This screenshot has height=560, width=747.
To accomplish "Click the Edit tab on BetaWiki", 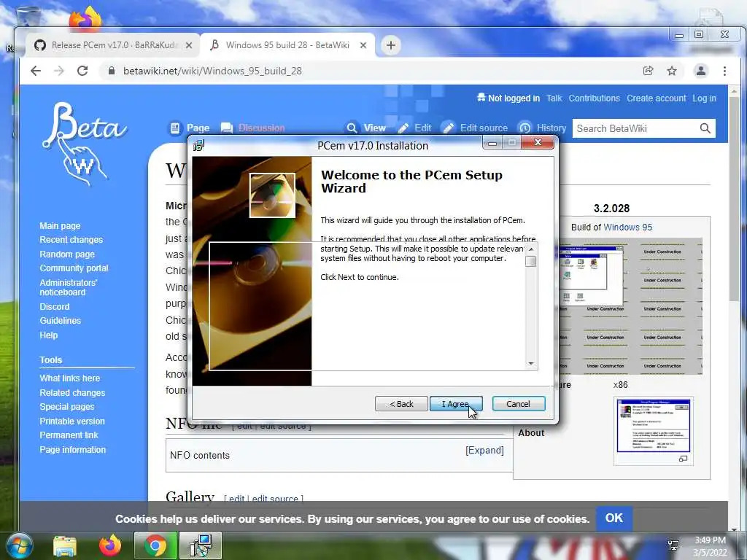I will coord(414,128).
